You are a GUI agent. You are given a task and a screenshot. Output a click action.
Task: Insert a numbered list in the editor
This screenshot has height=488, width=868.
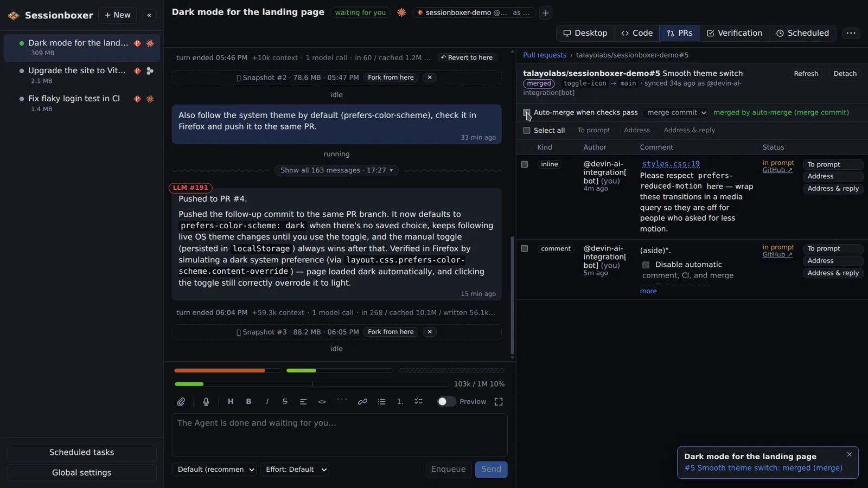[x=400, y=402]
